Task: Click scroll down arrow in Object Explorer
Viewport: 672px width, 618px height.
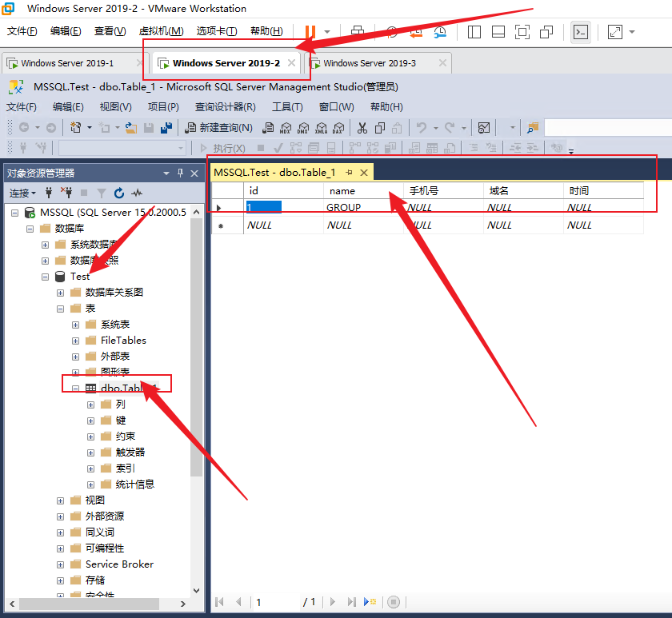Action: point(196,591)
